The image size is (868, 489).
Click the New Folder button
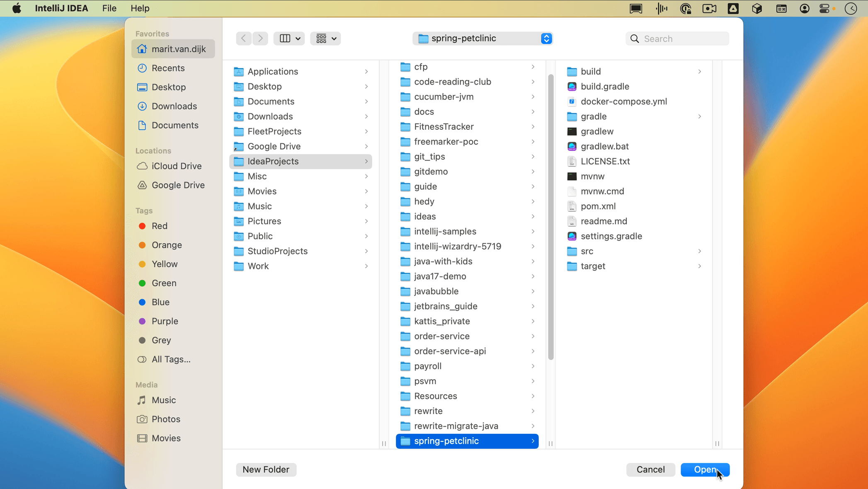coord(266,470)
